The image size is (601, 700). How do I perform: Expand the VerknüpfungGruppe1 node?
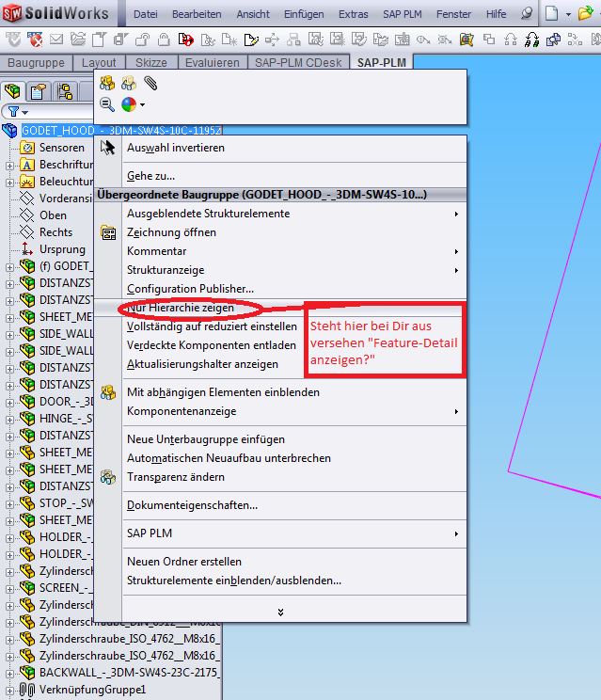pos(9,691)
